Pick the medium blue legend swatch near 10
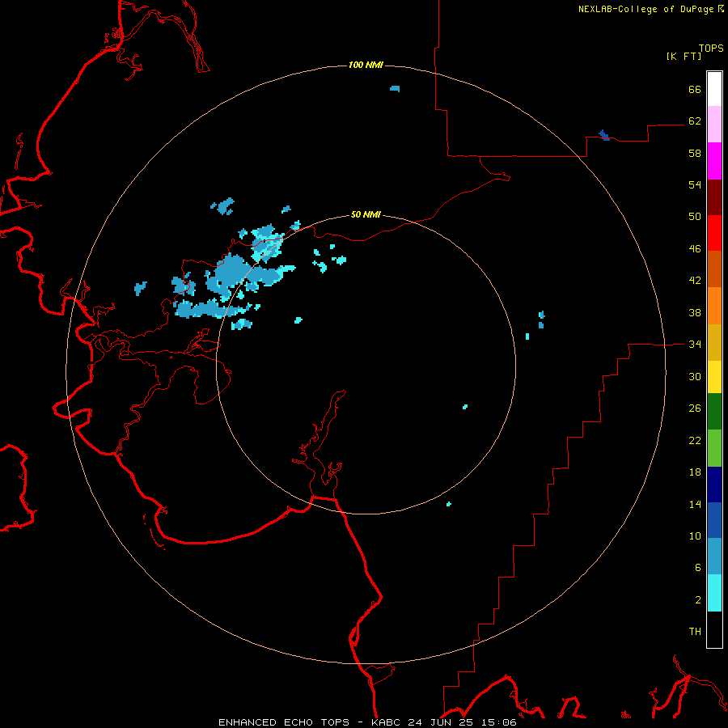 click(x=714, y=520)
